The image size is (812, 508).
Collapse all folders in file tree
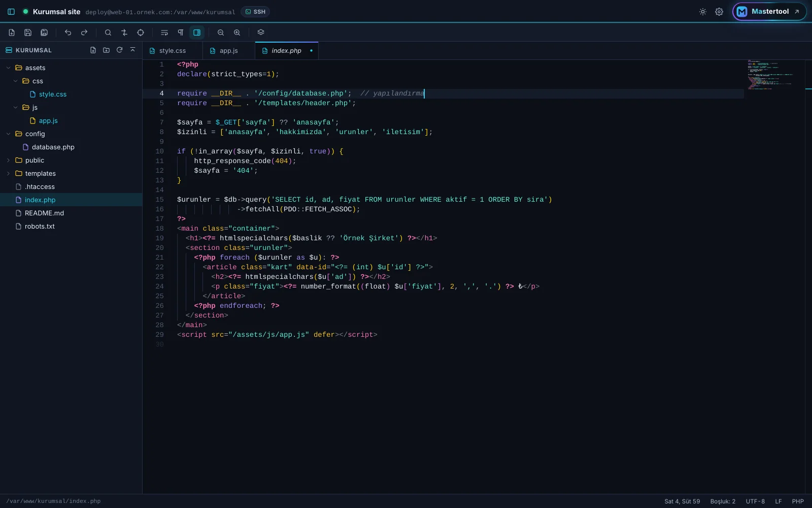click(132, 50)
